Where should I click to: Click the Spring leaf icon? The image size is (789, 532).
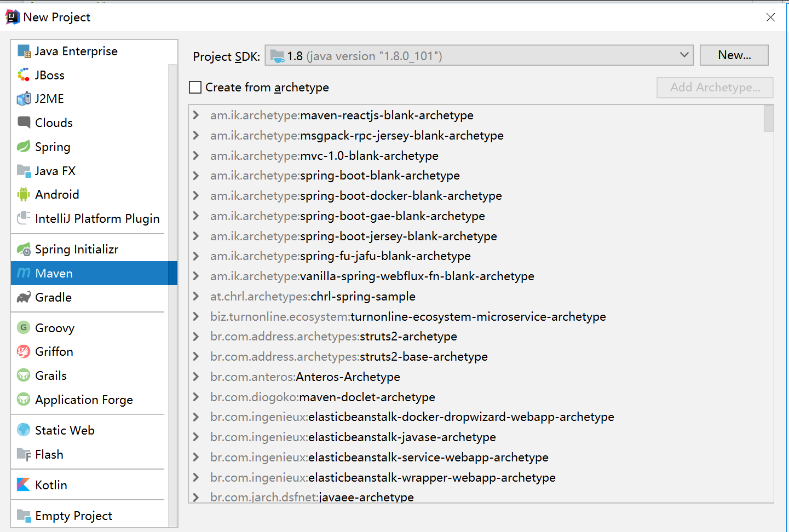[x=24, y=147]
